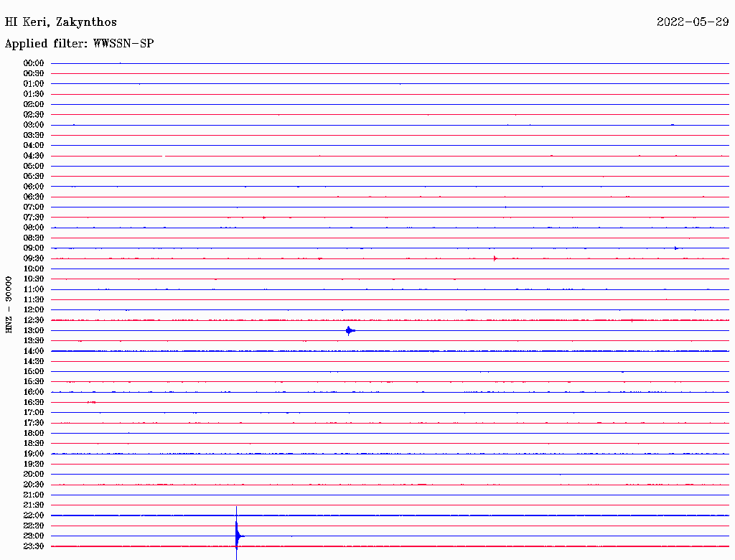Image resolution: width=735 pixels, height=560 pixels.
Task: Click the 09:00 time label
Action: pyautogui.click(x=34, y=248)
